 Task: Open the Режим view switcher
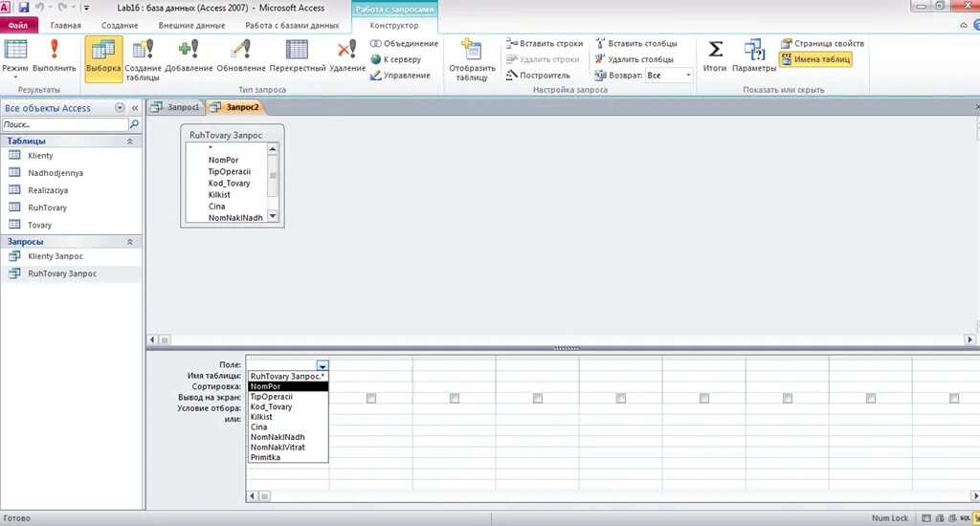(15, 57)
